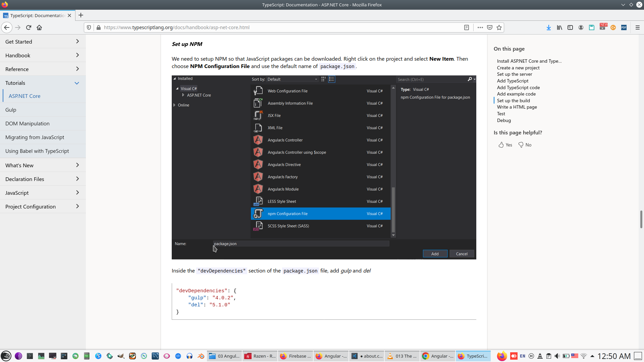Jump to Write a HTML page section

pyautogui.click(x=517, y=107)
